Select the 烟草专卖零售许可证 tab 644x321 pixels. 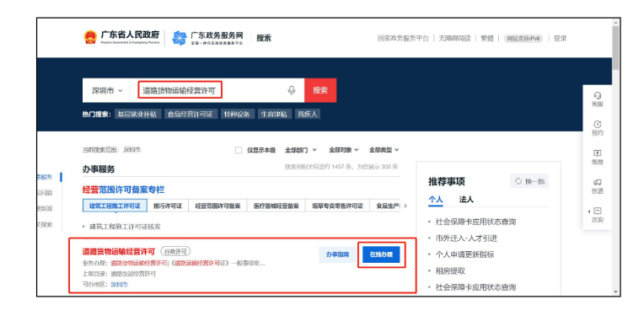pos(337,206)
